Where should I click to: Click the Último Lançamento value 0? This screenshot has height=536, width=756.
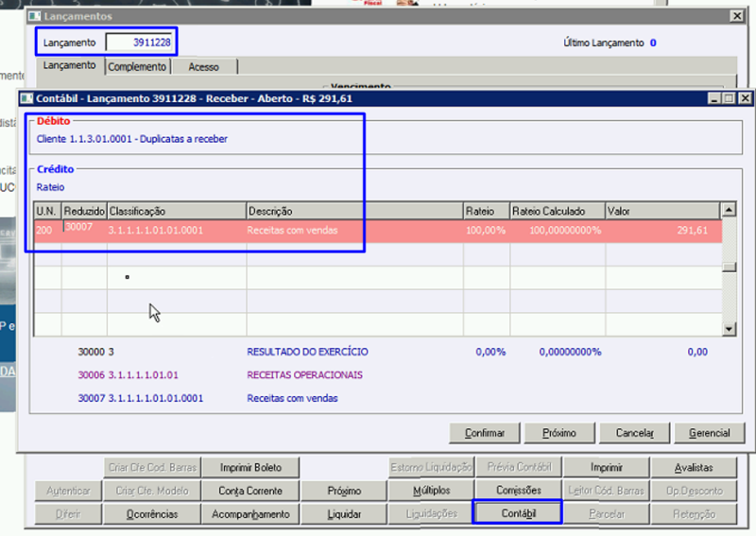653,43
